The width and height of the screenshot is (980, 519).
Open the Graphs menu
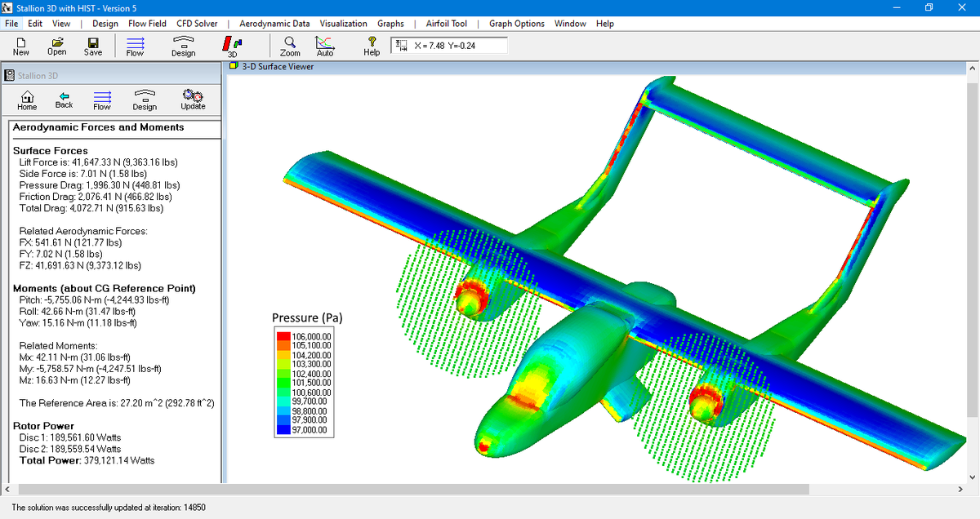point(390,24)
